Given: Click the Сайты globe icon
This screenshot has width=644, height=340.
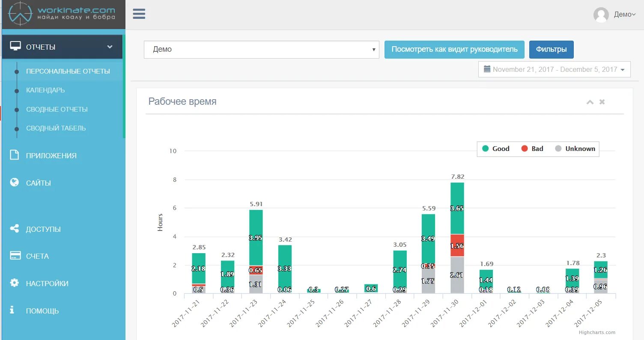Looking at the screenshot, I should [15, 182].
